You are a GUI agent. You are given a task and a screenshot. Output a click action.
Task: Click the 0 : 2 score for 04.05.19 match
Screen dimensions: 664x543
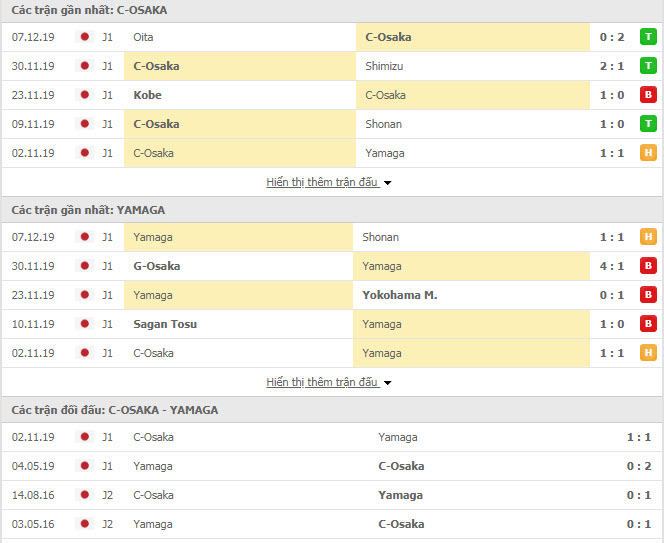639,466
